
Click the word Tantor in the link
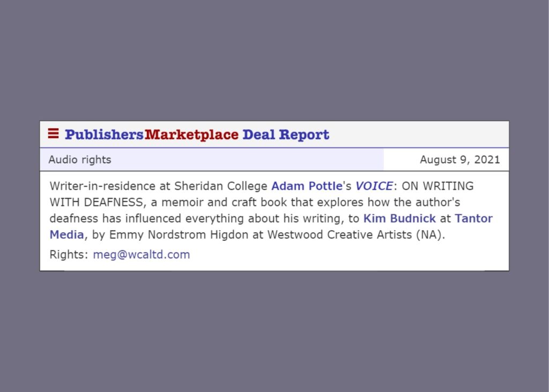[473, 219]
